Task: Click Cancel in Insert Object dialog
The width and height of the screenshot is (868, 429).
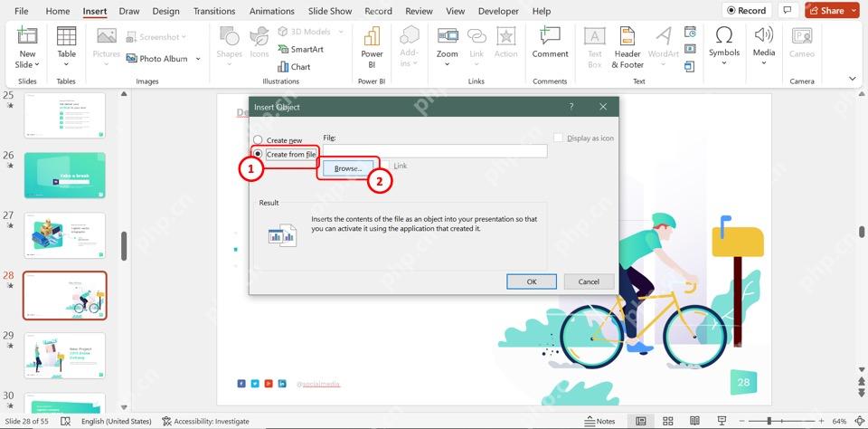Action: coord(589,281)
